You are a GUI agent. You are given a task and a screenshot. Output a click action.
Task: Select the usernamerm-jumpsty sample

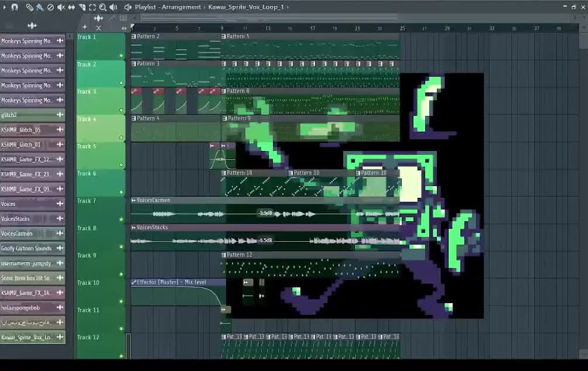[x=33, y=263]
